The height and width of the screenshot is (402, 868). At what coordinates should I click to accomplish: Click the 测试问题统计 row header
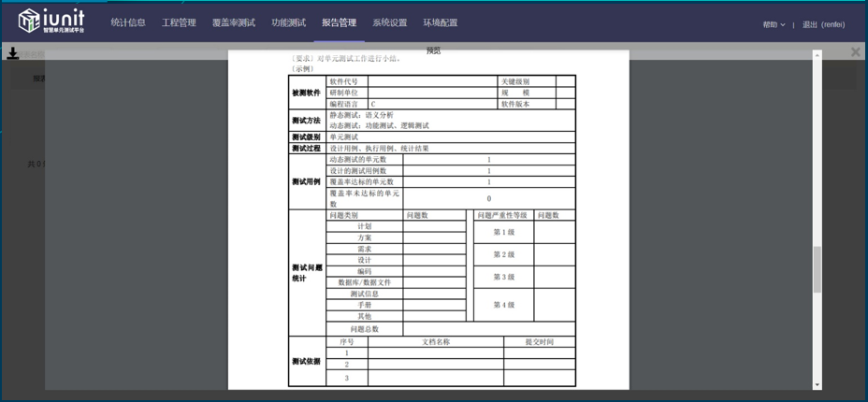click(307, 273)
